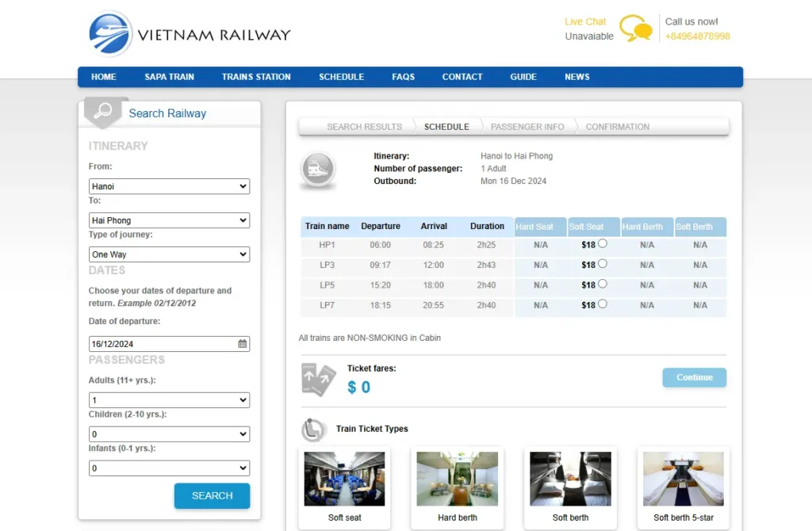Click the Continue button

click(695, 377)
